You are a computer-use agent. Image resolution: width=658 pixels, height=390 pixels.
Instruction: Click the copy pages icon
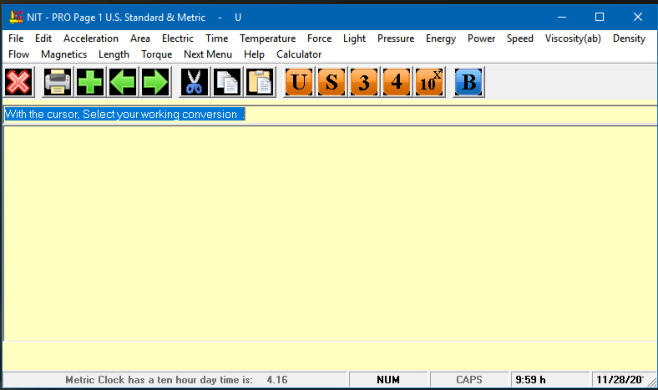click(227, 82)
